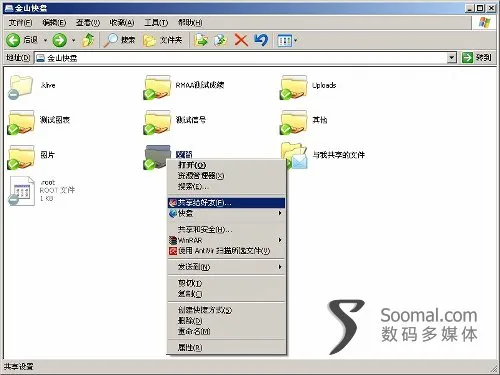The image size is (500, 375).
Task: Expand the WinRAR submenu in context menu
Action: point(280,240)
